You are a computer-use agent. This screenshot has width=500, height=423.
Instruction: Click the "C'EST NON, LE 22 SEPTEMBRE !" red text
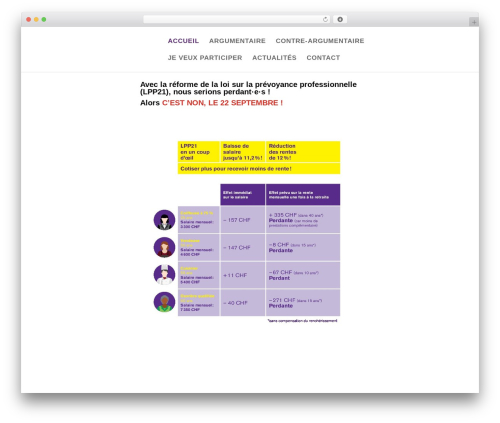(222, 103)
